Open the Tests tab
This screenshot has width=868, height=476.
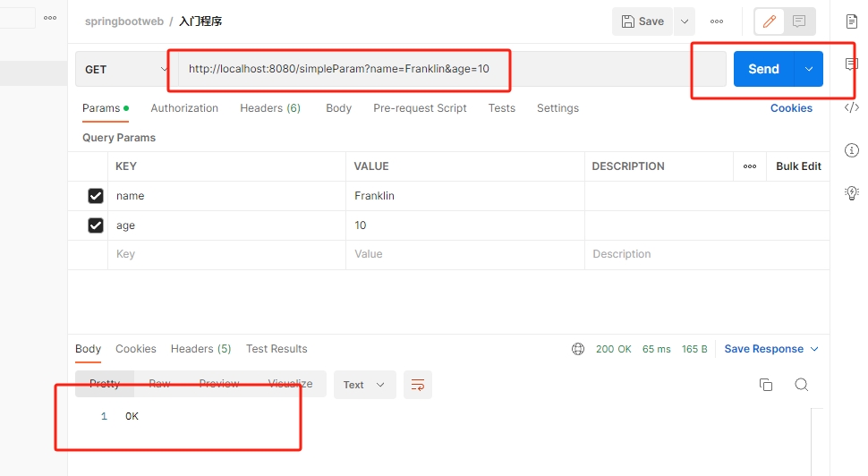pos(501,108)
